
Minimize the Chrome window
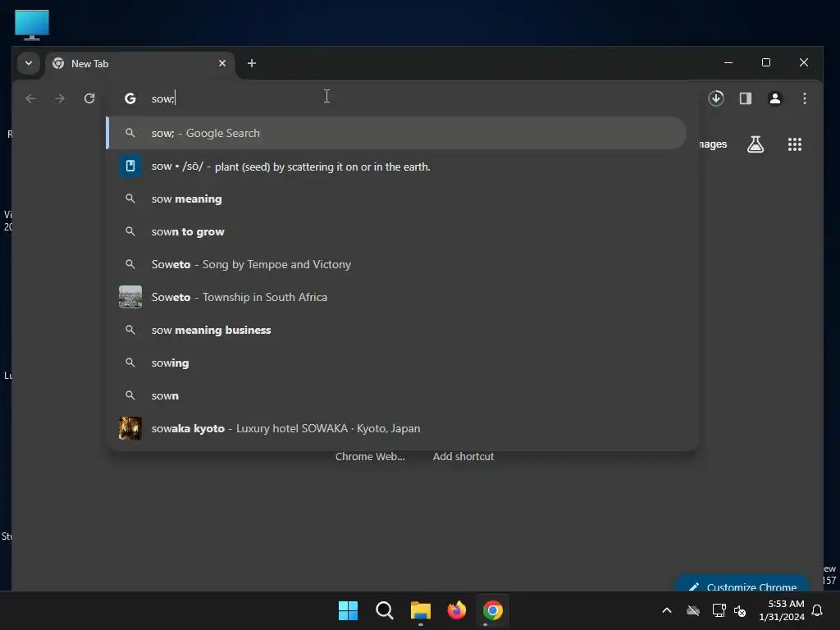(x=728, y=62)
